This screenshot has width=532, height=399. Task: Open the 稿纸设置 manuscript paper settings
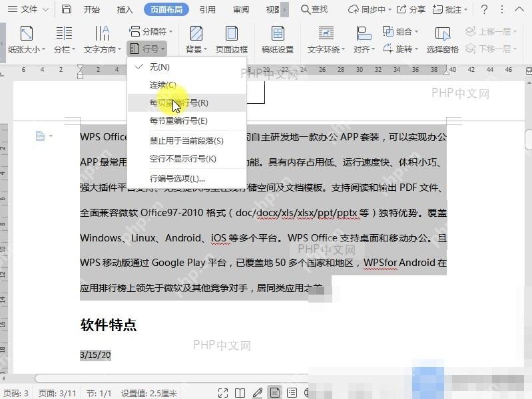point(278,39)
